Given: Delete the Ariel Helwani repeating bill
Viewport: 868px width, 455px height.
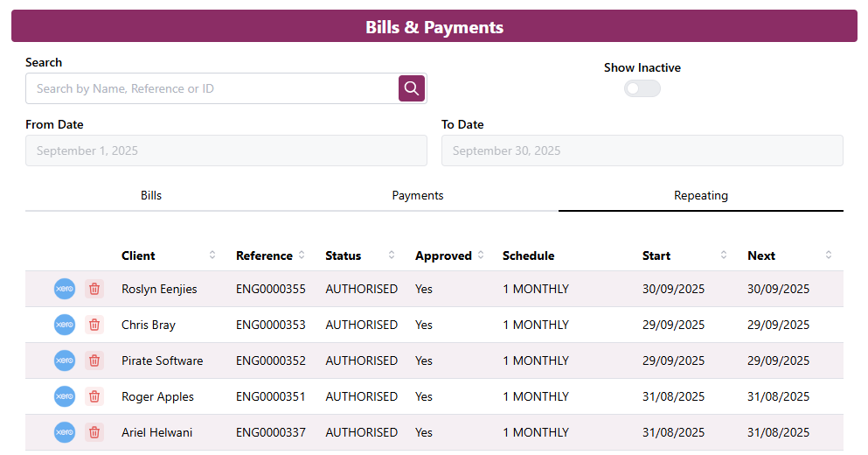Looking at the screenshot, I should pos(94,432).
